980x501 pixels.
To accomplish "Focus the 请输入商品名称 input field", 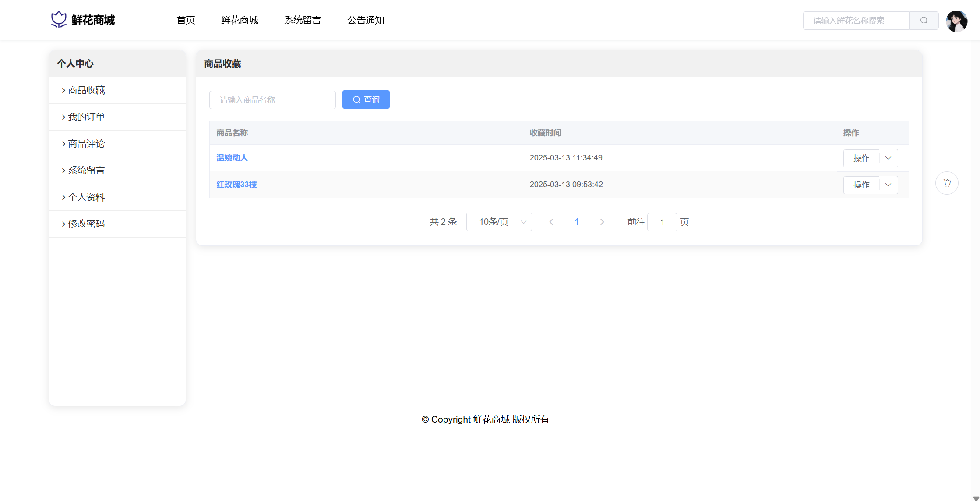I will [272, 100].
